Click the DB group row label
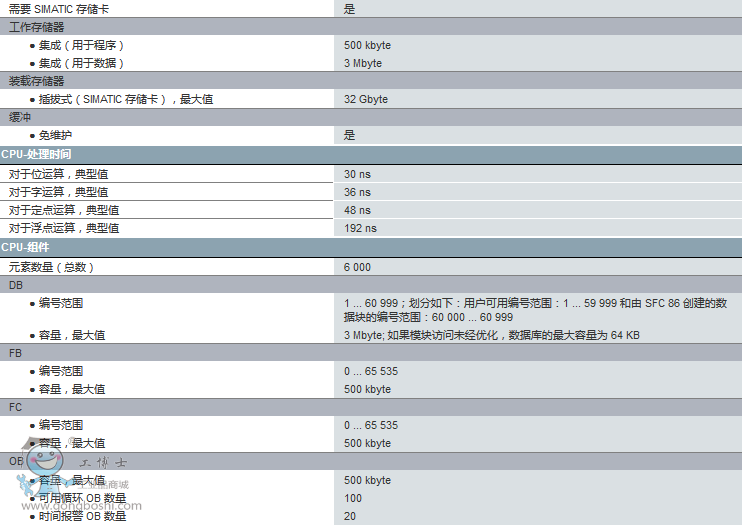This screenshot has height=525, width=742. [16, 285]
